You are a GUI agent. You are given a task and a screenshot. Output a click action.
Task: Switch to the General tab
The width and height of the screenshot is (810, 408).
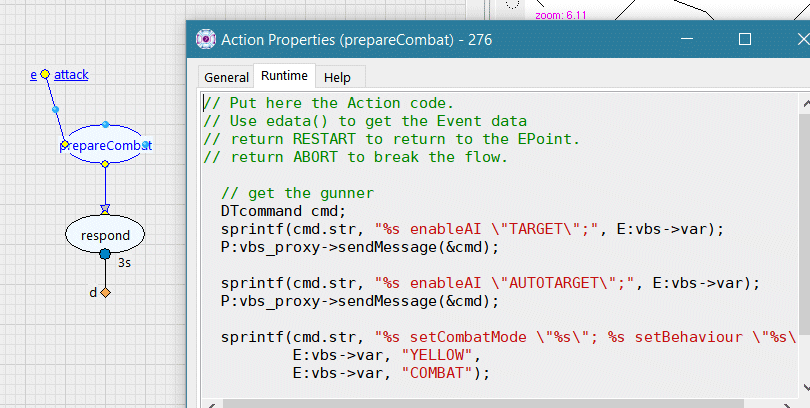226,77
